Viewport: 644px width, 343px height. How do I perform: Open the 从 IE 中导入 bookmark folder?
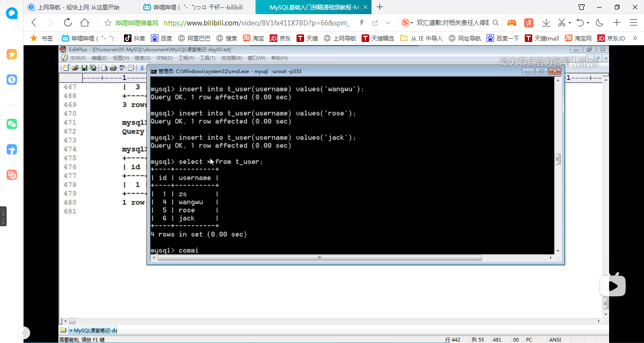(x=421, y=38)
